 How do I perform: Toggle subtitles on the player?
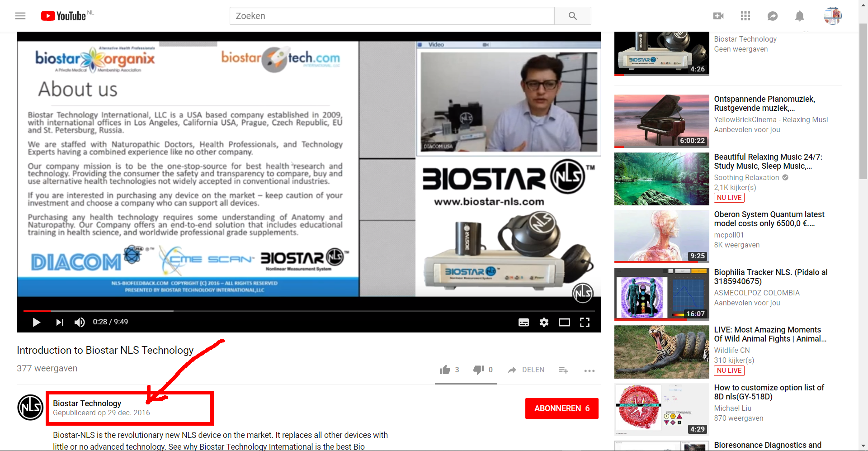tap(524, 322)
